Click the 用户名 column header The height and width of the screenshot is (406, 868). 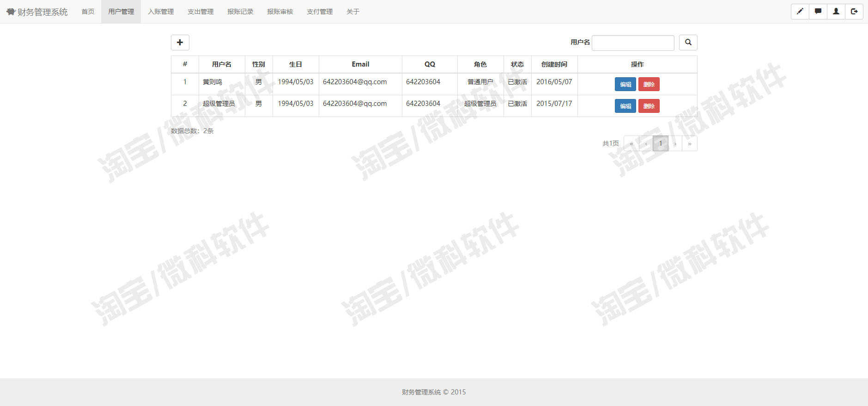[222, 64]
